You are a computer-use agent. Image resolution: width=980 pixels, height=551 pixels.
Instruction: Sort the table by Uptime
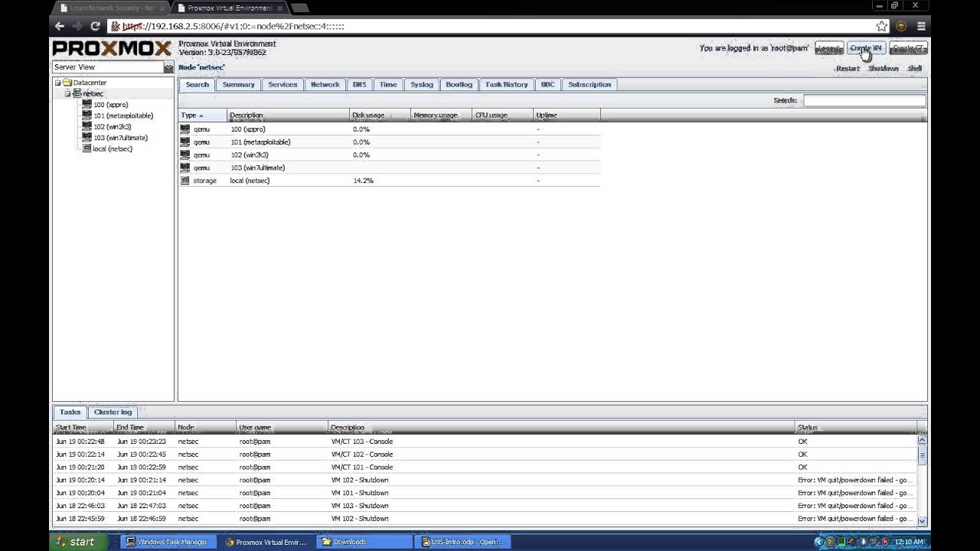click(x=567, y=116)
